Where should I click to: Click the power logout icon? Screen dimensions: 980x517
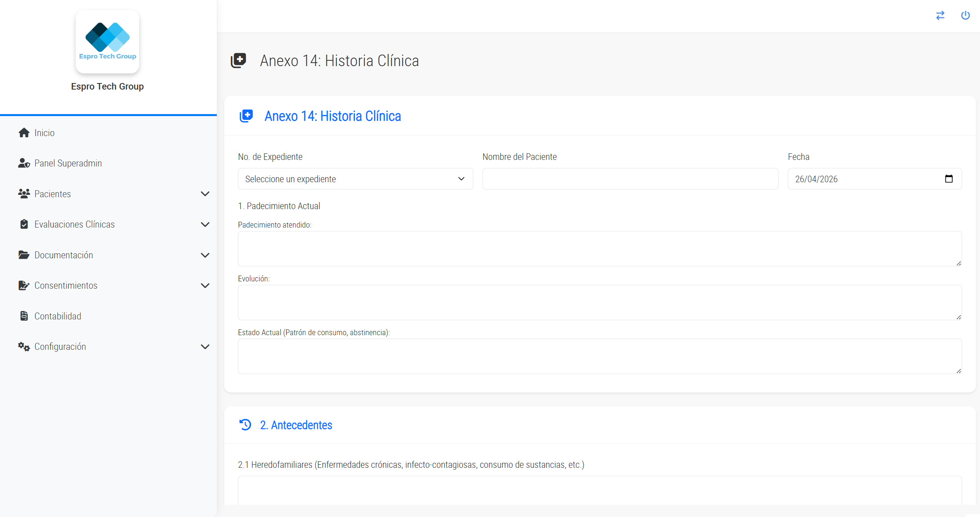click(965, 15)
